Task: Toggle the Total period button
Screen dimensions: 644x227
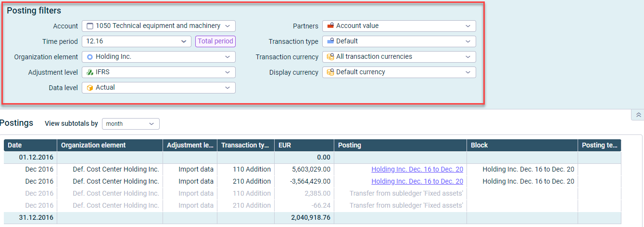Action: pos(215,41)
